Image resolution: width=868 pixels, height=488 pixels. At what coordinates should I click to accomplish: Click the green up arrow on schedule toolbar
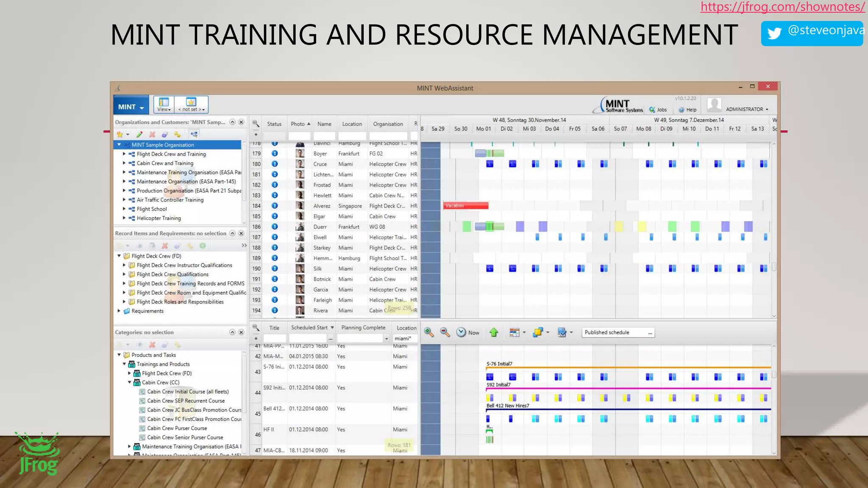494,333
